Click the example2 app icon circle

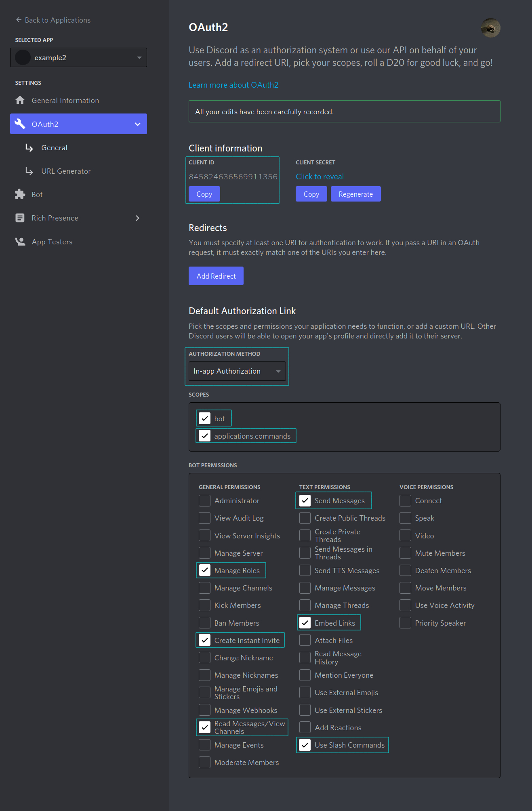(x=23, y=57)
